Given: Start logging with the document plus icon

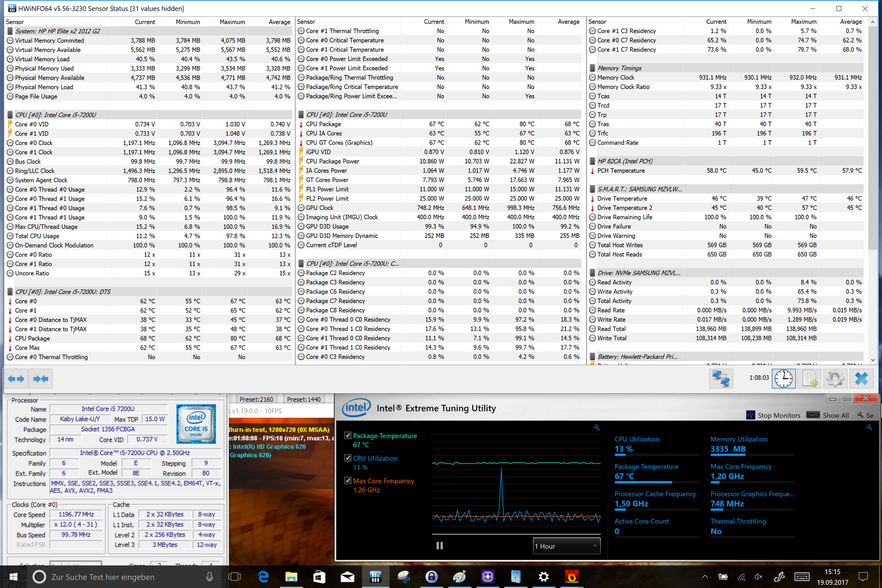Looking at the screenshot, I should (x=809, y=379).
